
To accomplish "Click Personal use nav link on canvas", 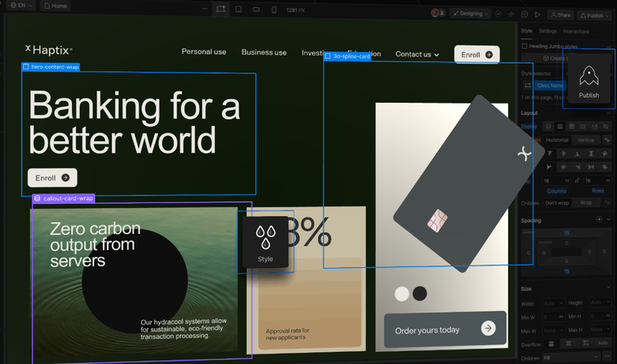I will [x=204, y=51].
